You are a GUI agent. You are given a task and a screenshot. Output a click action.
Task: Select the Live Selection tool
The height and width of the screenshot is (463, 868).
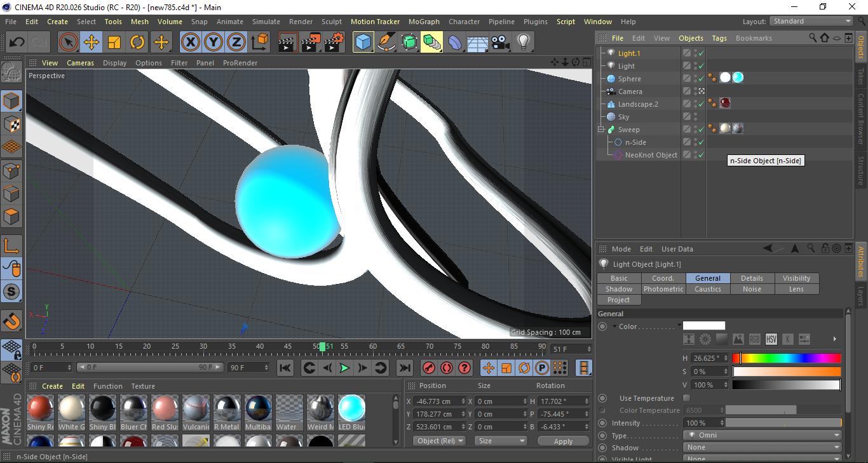pyautogui.click(x=69, y=43)
